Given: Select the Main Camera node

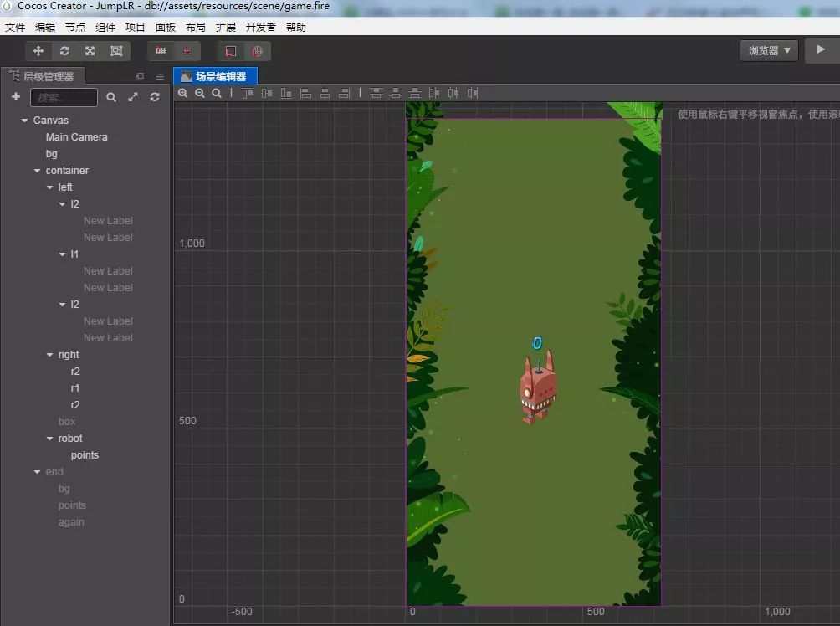Looking at the screenshot, I should (x=76, y=137).
